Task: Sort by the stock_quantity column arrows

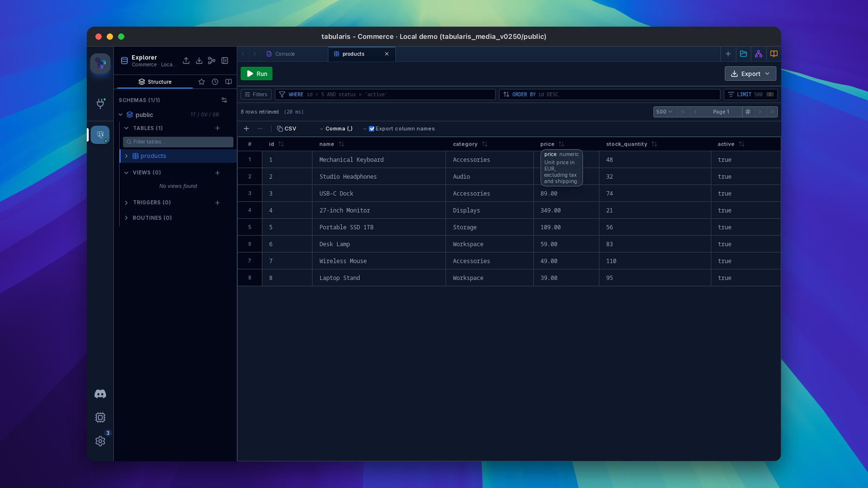Action: (654, 144)
